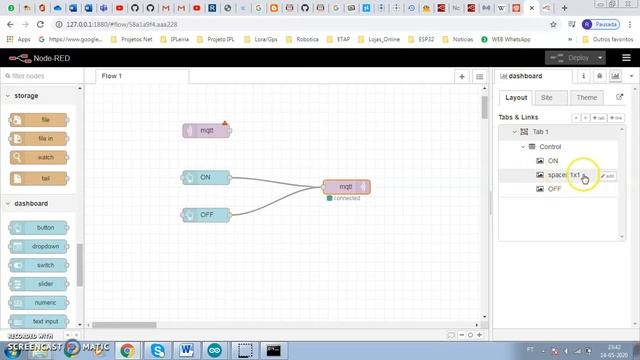Select the OFF button node on canvas
640x360 pixels.
pos(206,215)
